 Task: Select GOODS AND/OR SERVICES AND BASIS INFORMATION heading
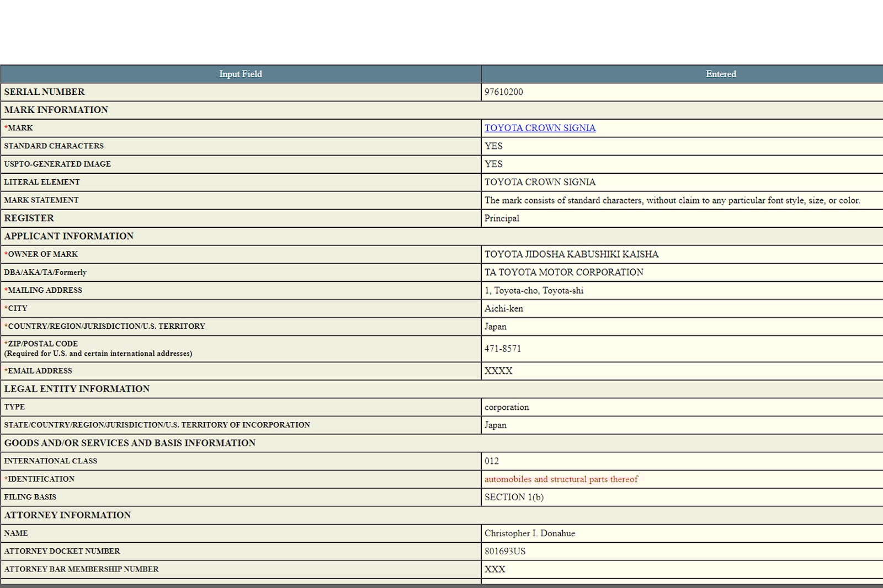(130, 443)
